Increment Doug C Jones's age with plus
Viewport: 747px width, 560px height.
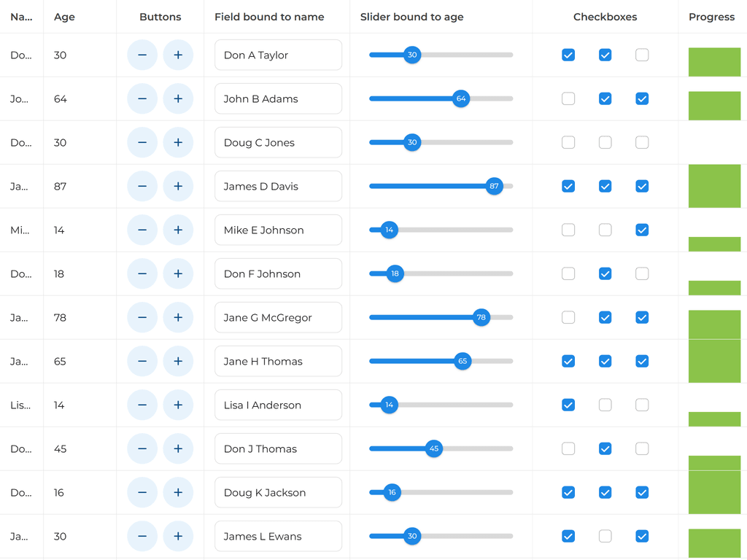(178, 142)
